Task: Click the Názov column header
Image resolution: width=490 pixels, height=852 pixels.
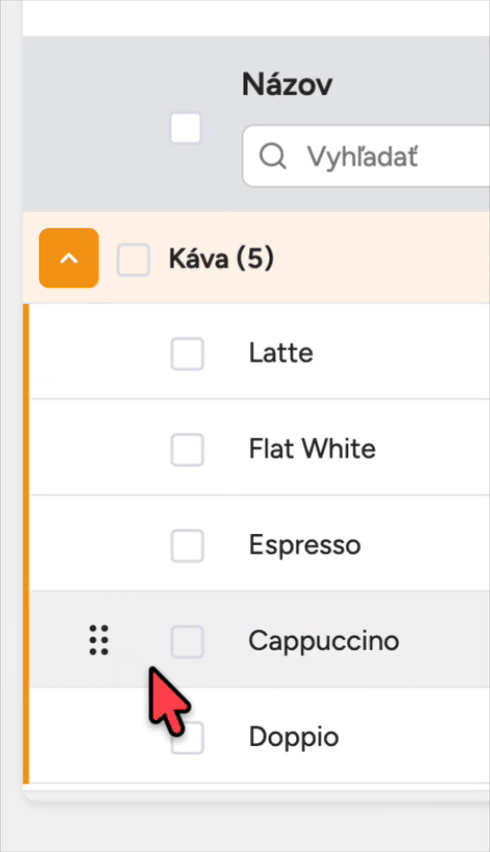Action: tap(287, 84)
